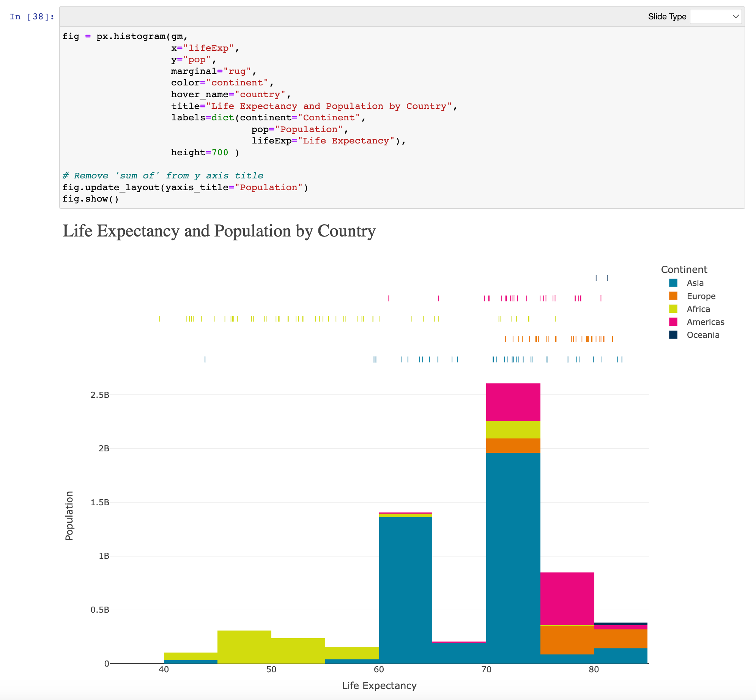
Task: Place cursor on the fig.show() line
Action: [90, 199]
